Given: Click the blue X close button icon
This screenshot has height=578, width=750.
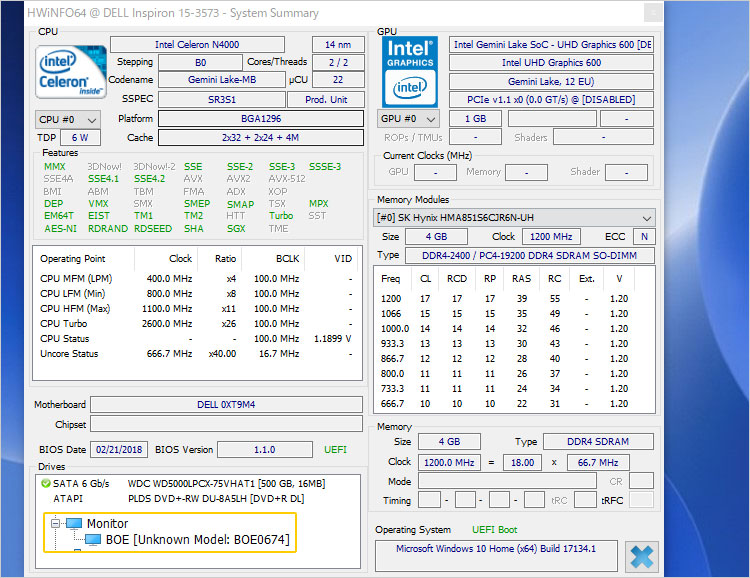Looking at the screenshot, I should 642,557.
